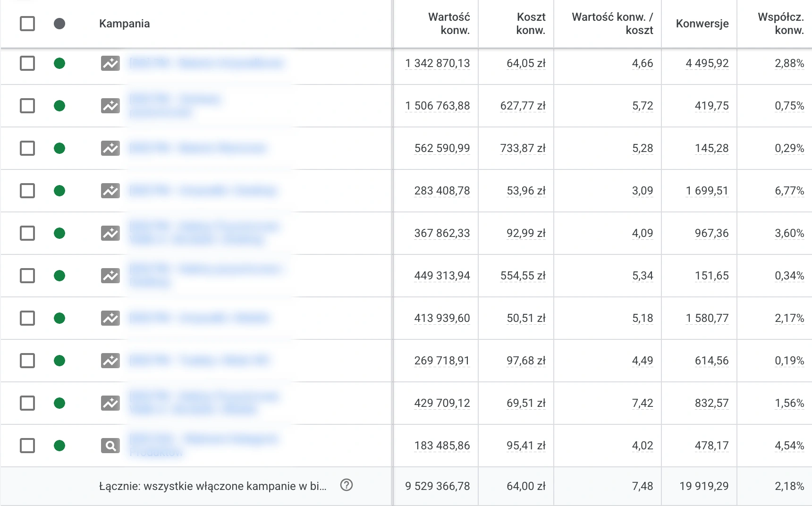Click the total conversions 19 919,29
This screenshot has width=812, height=506.
704,486
